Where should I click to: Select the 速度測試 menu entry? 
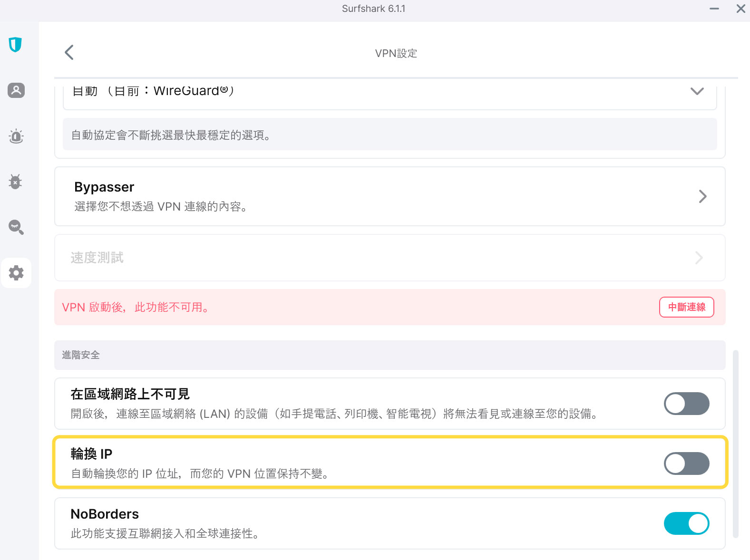click(x=97, y=258)
